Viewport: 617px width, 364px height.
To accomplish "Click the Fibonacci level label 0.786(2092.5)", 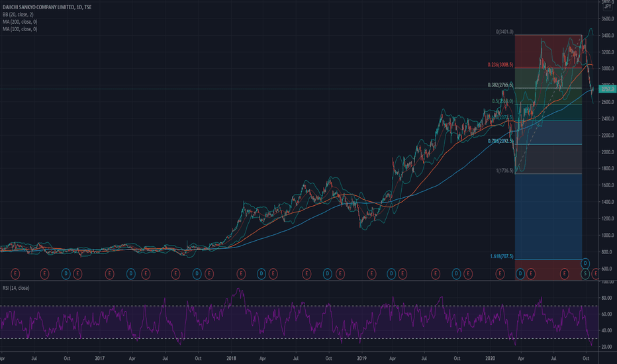I will point(500,141).
